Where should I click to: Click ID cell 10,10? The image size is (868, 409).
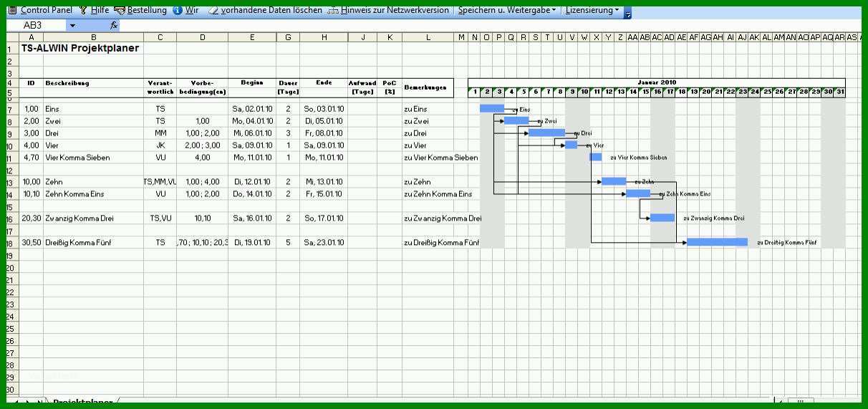pyautogui.click(x=31, y=194)
